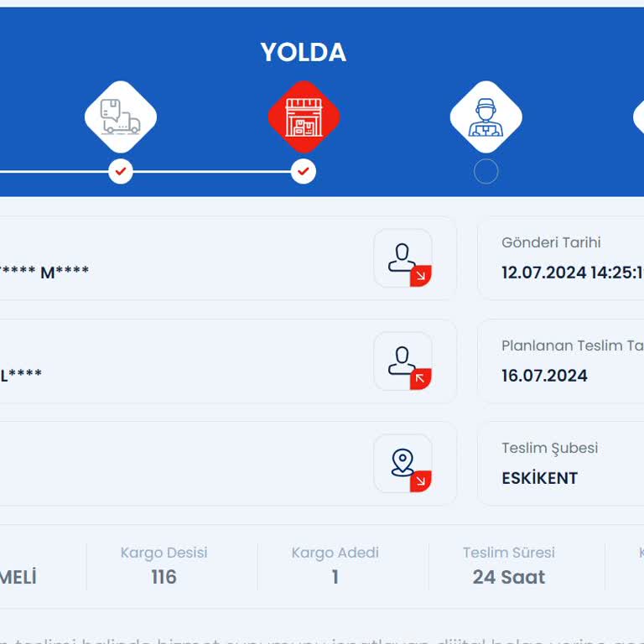The height and width of the screenshot is (644, 644).
Task: Click the Teslim Şubesi label
Action: [x=549, y=448]
